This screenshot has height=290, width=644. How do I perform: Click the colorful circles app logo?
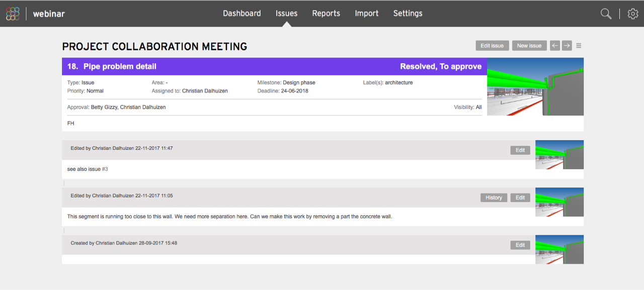click(13, 14)
